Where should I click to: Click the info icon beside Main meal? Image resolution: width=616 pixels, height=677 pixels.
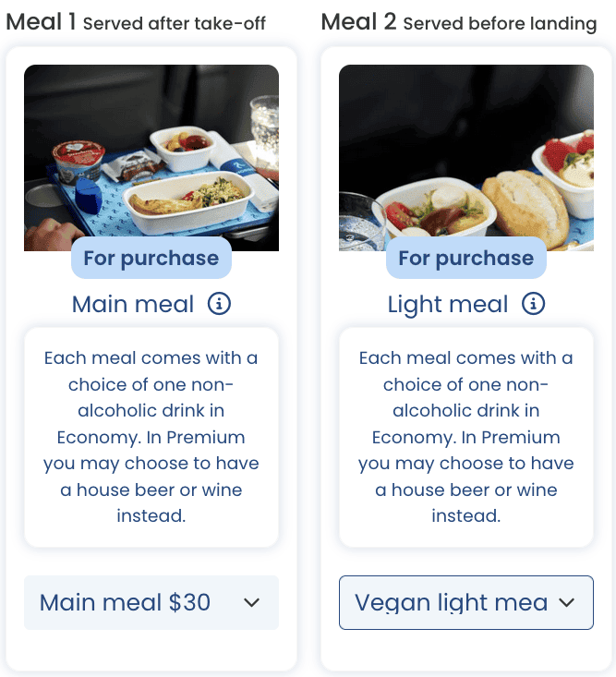(x=219, y=304)
